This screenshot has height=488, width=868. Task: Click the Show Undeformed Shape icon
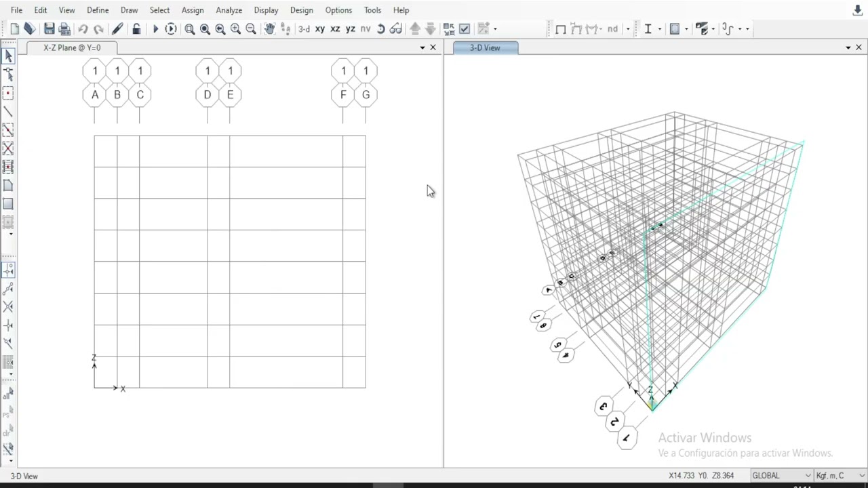click(561, 28)
